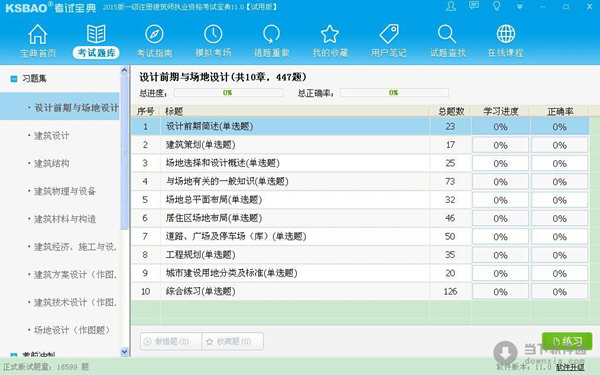Select row 城市建设用地分类及标准(单选题)

click(x=360, y=273)
